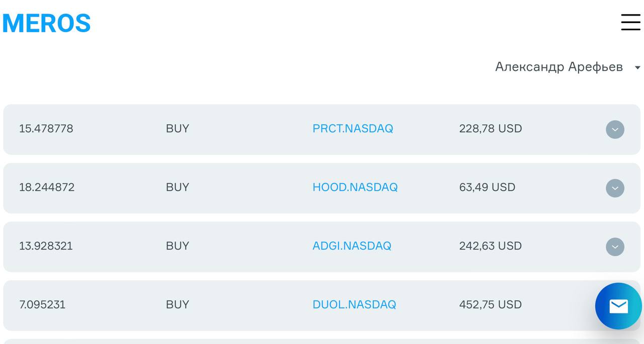Viewport: 644px width, 344px height.
Task: Open Александр Арефьев account dropdown
Action: click(x=567, y=67)
